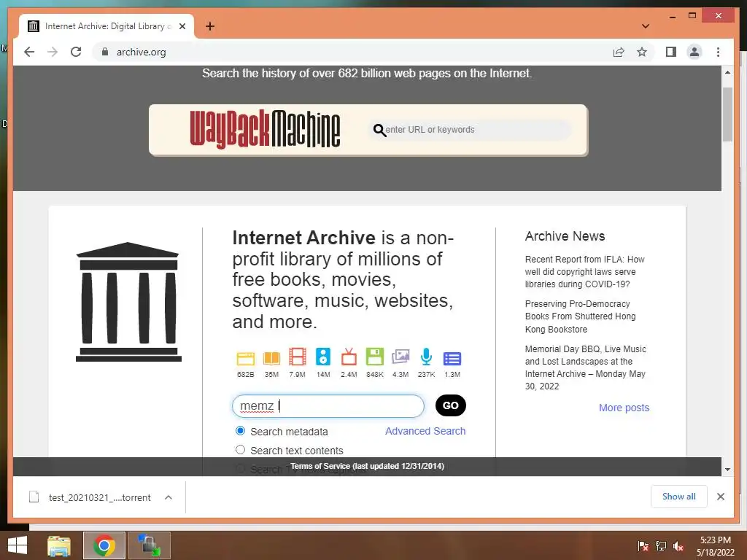Image resolution: width=747 pixels, height=560 pixels.
Task: Open the collections list icon labeled 1.3M
Action: click(x=452, y=359)
